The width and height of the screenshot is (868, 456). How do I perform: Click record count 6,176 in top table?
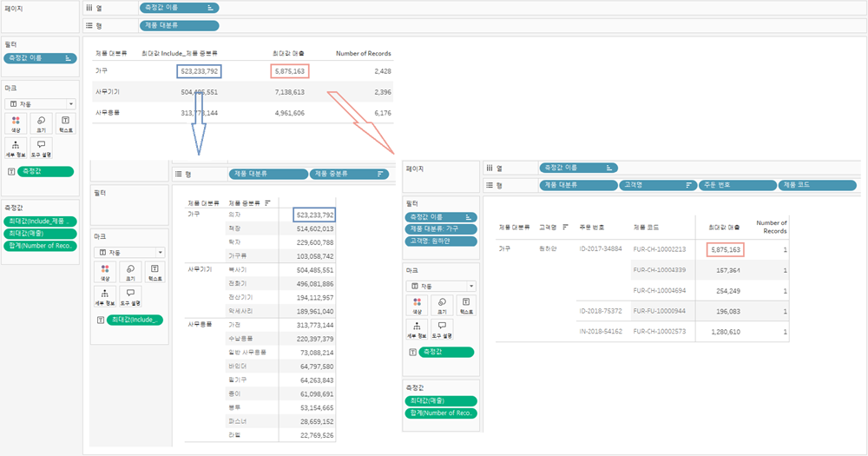[383, 113]
